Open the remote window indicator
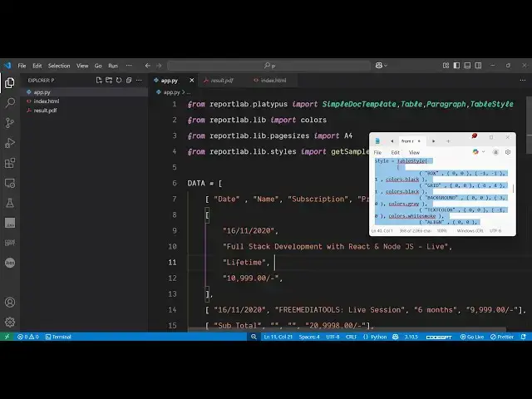 pyautogui.click(x=7, y=337)
